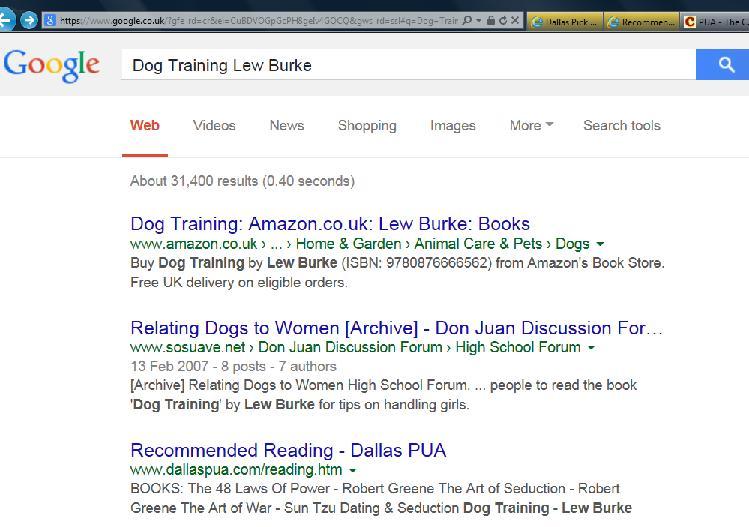Click the security lock icon in address bar
The width and height of the screenshot is (749, 527).
coord(491,21)
